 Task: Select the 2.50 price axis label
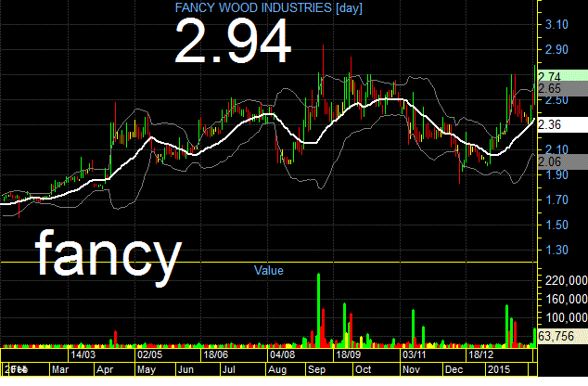[x=556, y=100]
